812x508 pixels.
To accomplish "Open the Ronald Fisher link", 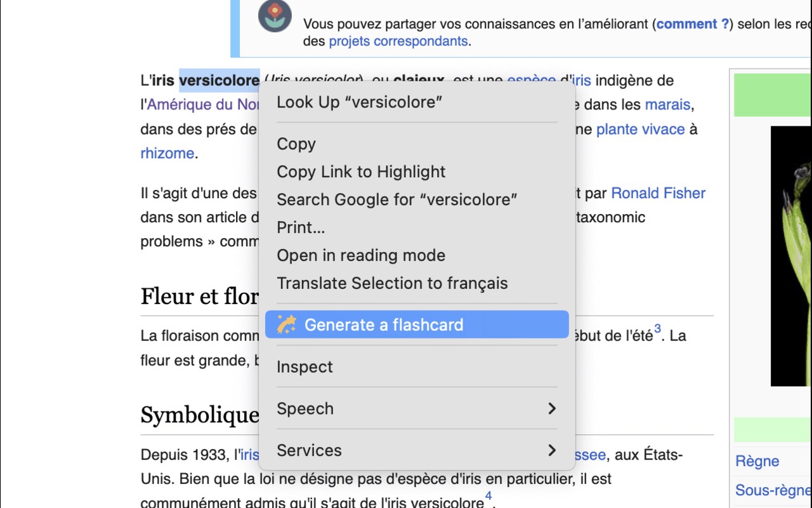I will (658, 193).
